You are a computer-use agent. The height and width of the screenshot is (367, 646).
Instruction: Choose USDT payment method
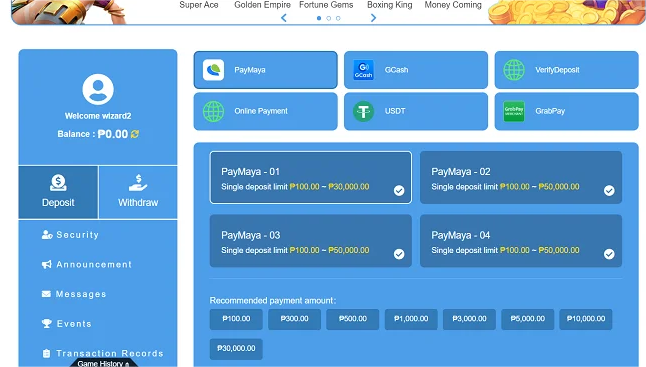click(x=416, y=111)
